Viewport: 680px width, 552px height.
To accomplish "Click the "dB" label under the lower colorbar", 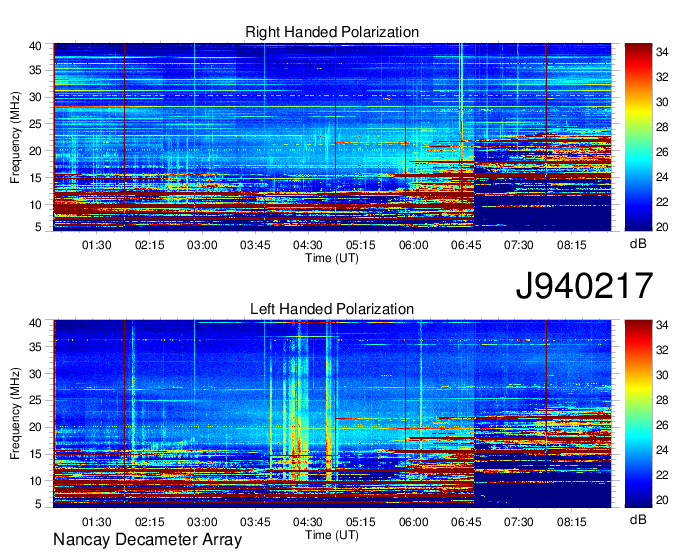I will pyautogui.click(x=638, y=519).
